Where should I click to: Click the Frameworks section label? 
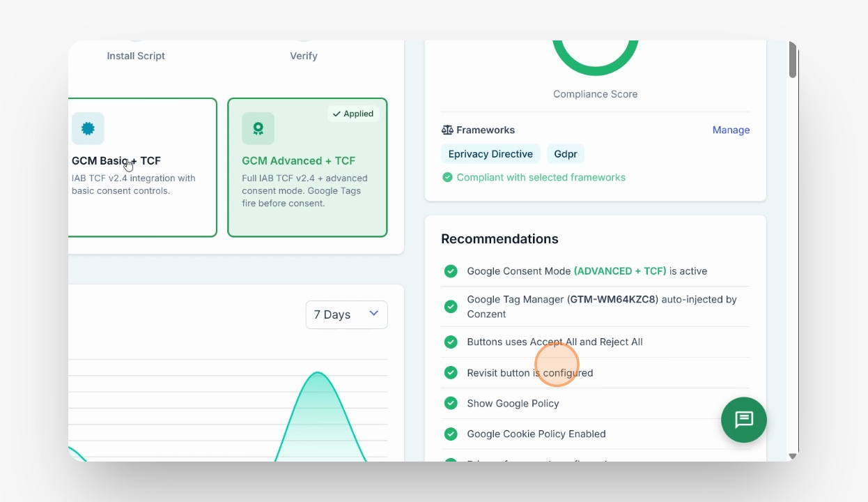pyautogui.click(x=486, y=130)
